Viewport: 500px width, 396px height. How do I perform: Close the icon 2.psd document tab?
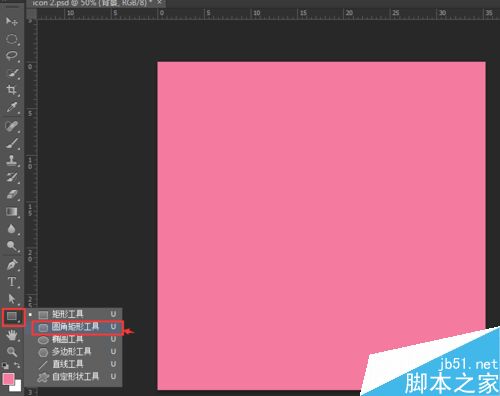[160, 3]
